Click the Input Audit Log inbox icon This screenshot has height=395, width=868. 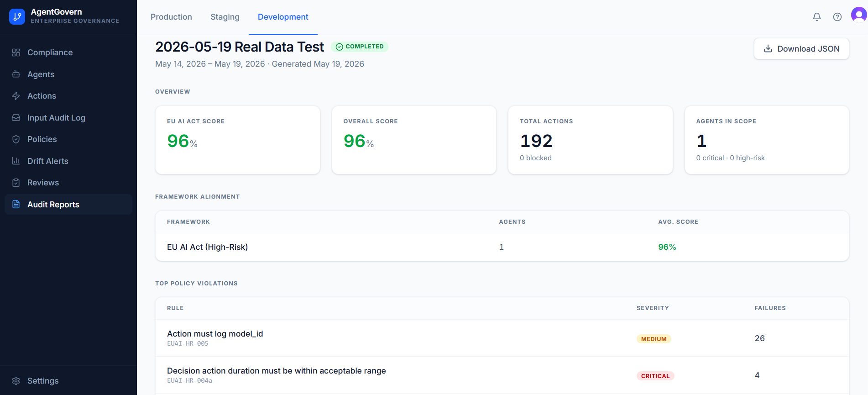(x=16, y=117)
